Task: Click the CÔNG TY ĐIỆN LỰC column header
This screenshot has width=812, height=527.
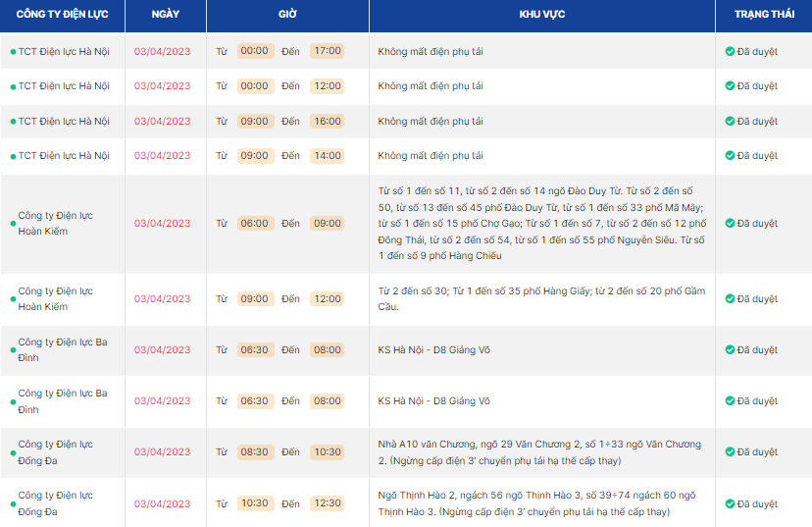Action: (x=62, y=15)
